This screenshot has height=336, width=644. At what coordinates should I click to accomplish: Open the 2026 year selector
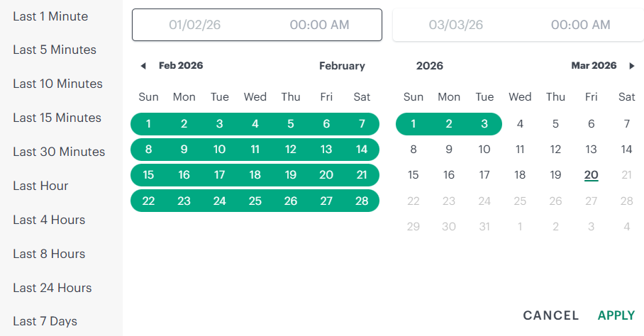pyautogui.click(x=429, y=66)
